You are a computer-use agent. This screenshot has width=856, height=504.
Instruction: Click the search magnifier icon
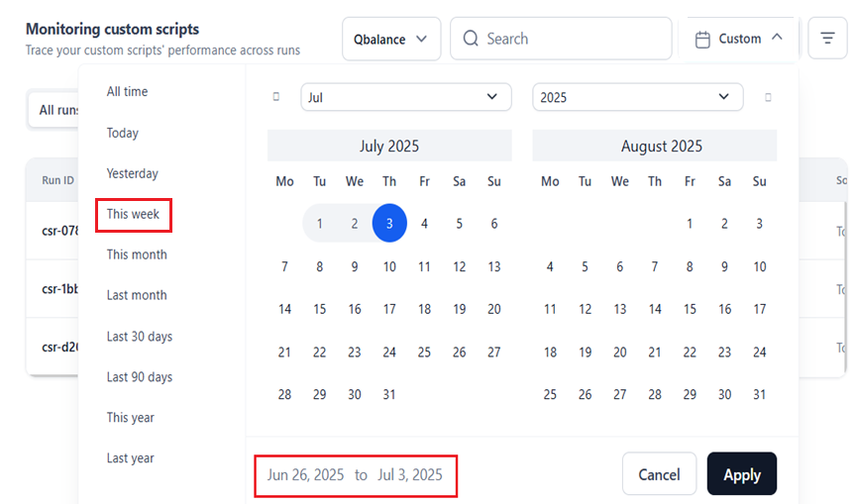[x=472, y=39]
